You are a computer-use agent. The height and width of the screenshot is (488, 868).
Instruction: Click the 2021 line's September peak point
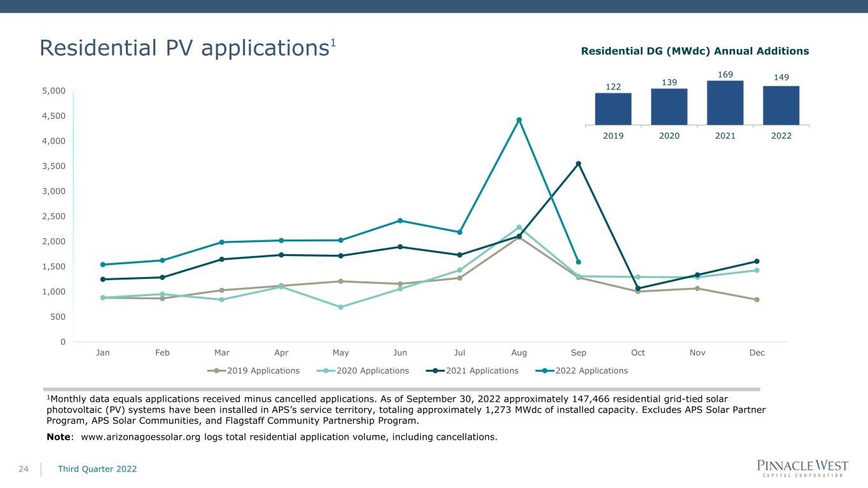pos(579,164)
